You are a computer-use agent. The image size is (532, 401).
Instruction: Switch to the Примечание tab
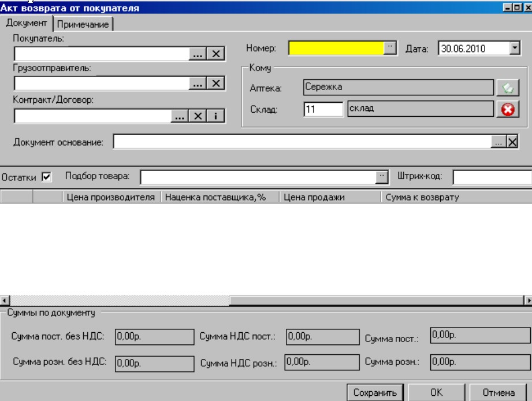pos(83,24)
